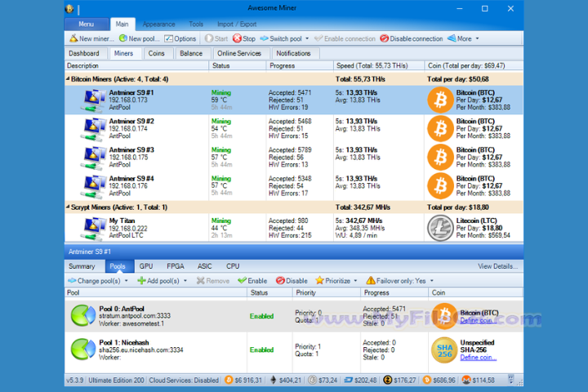This screenshot has height=392, width=588.
Task: Select the Antminer S9 #3 miner icon
Action: (x=93, y=158)
